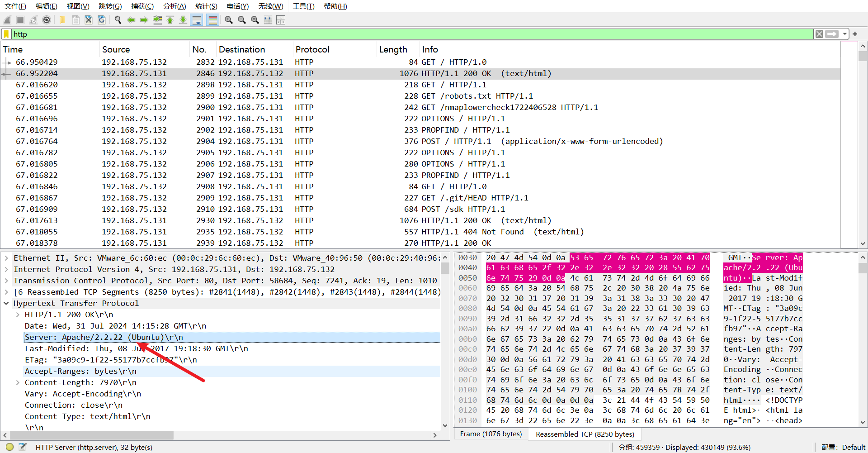Open the 帮助(H) menu

point(335,6)
